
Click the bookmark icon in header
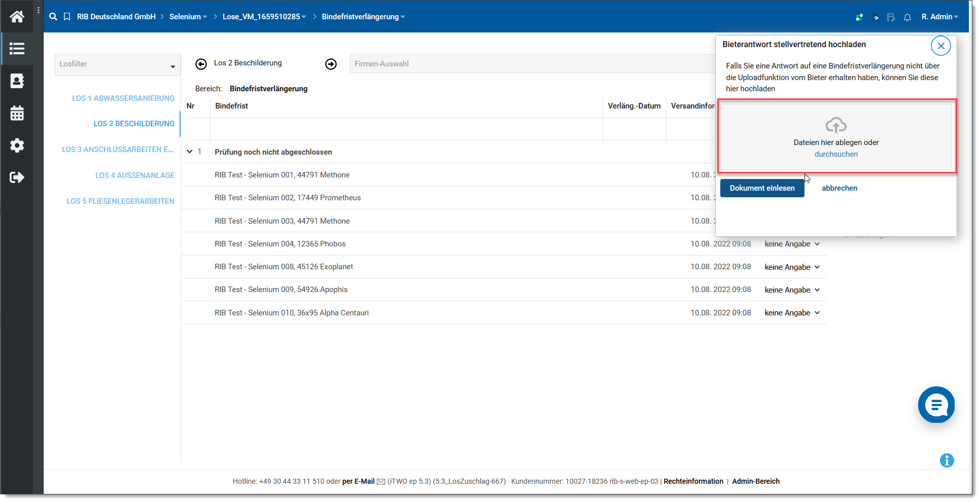coord(67,17)
